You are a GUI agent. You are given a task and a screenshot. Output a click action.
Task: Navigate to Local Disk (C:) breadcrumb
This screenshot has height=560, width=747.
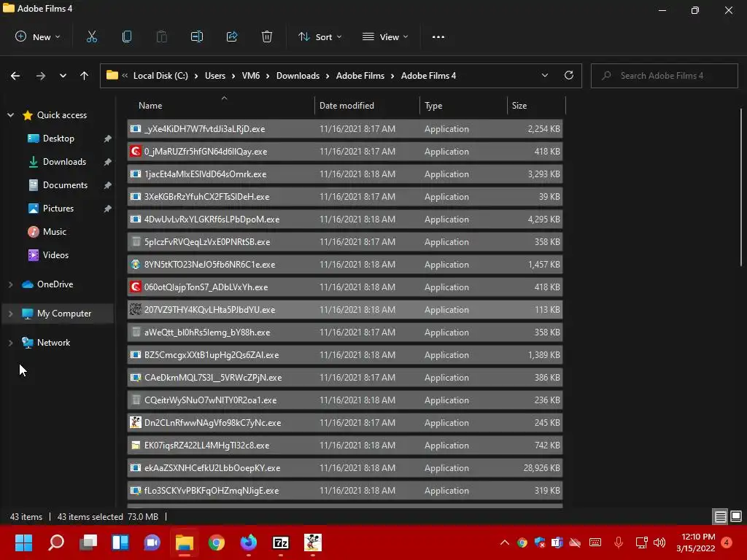pos(160,76)
